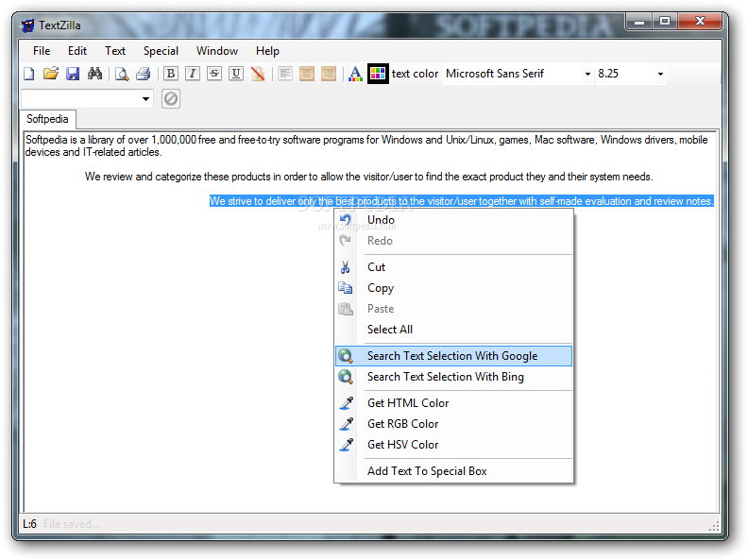The width and height of the screenshot is (748, 560).
Task: Click the clear formatting icon
Action: (x=258, y=74)
